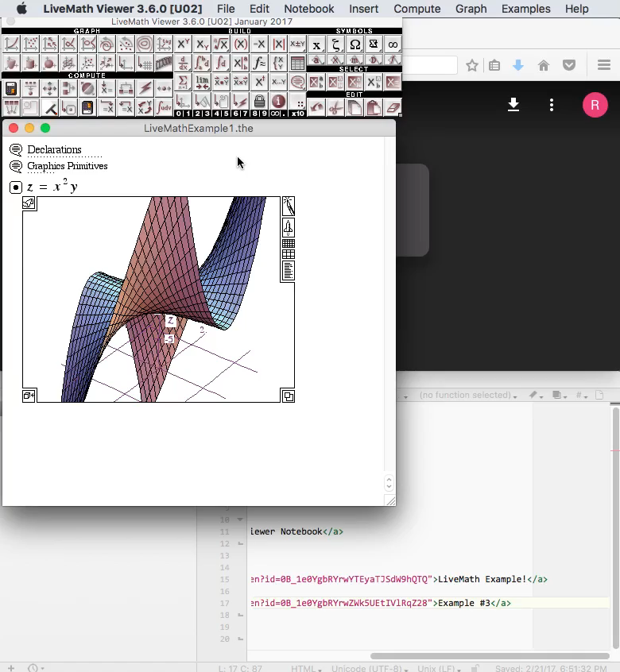The height and width of the screenshot is (672, 620).
Task: Click the calculator icon in Compute palette
Action: click(x=11, y=88)
